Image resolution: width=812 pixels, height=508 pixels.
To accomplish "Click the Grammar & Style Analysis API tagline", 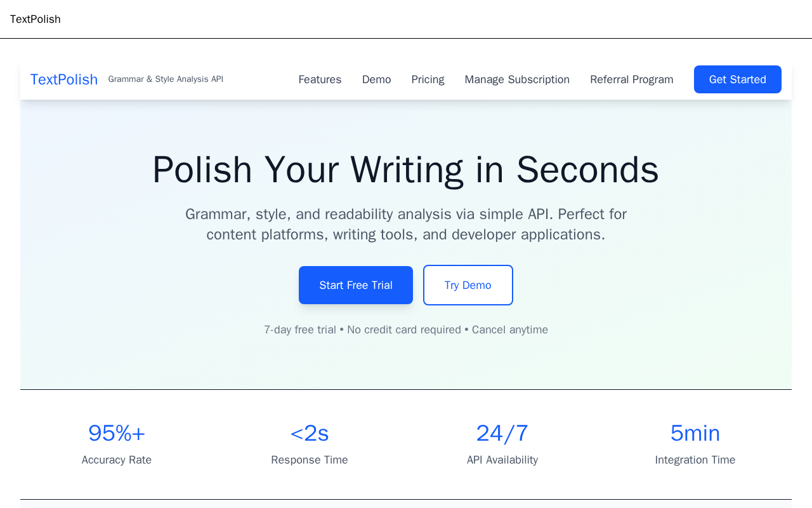I will coord(166,79).
